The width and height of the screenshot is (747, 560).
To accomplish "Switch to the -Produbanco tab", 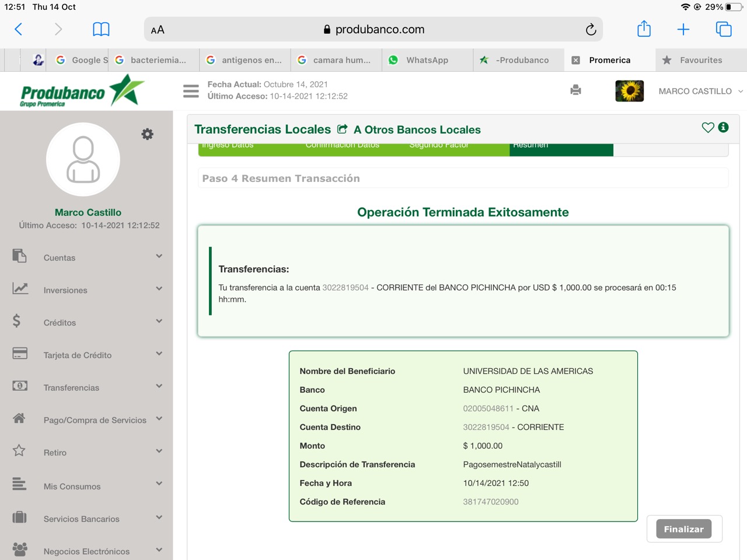I will tap(522, 60).
